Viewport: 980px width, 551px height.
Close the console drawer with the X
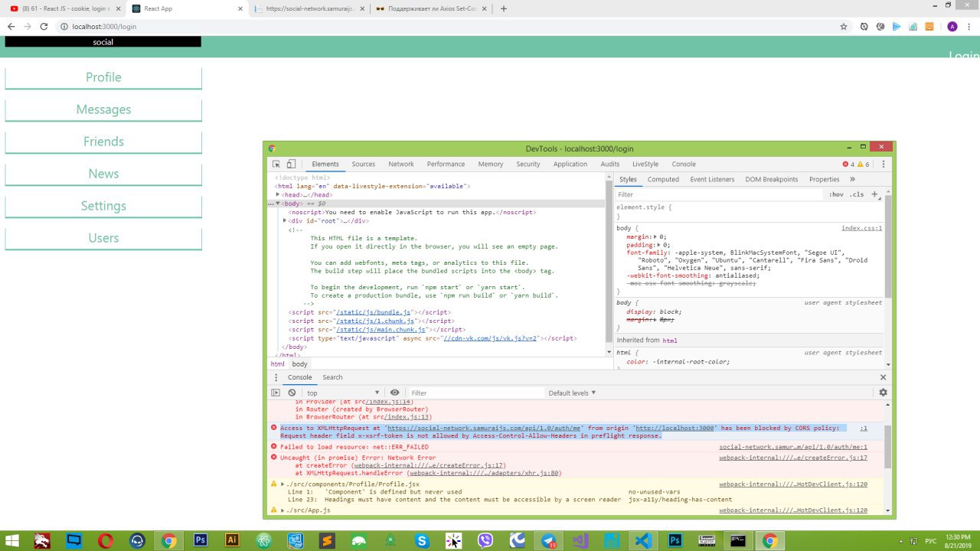(x=883, y=377)
